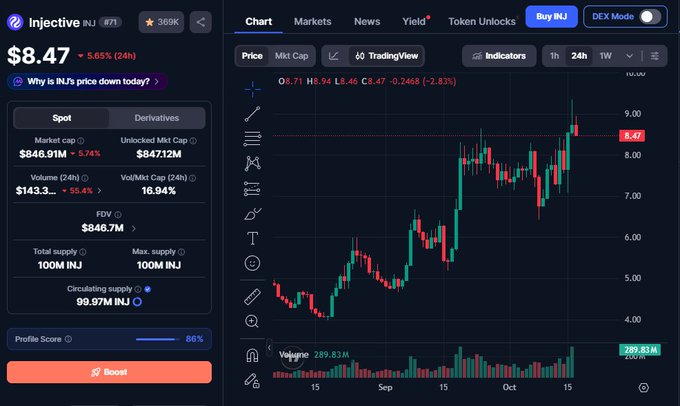Click the Circulating supply info icon

point(138,289)
